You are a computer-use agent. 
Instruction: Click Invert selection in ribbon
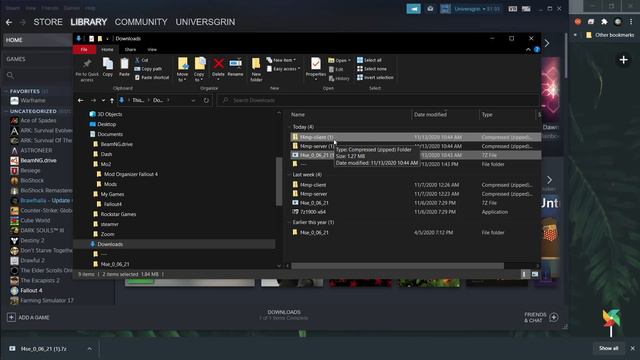[x=375, y=78]
